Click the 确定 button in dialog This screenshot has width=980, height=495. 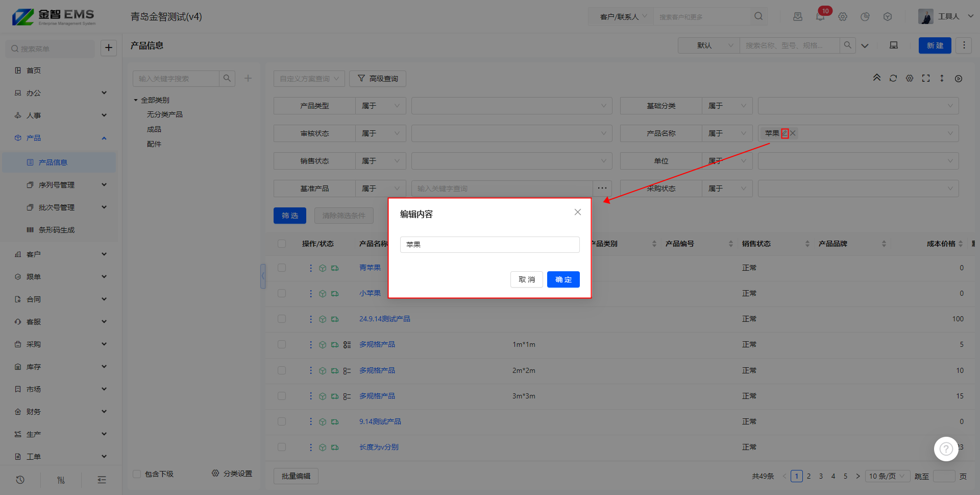point(563,279)
